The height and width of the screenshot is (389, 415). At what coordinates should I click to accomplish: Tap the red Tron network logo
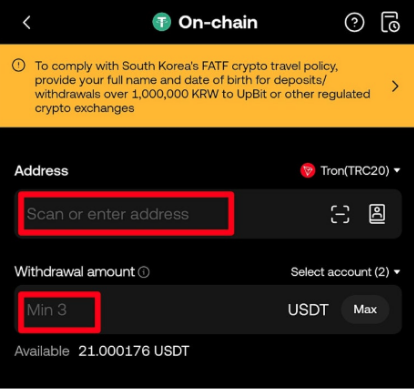coord(307,171)
